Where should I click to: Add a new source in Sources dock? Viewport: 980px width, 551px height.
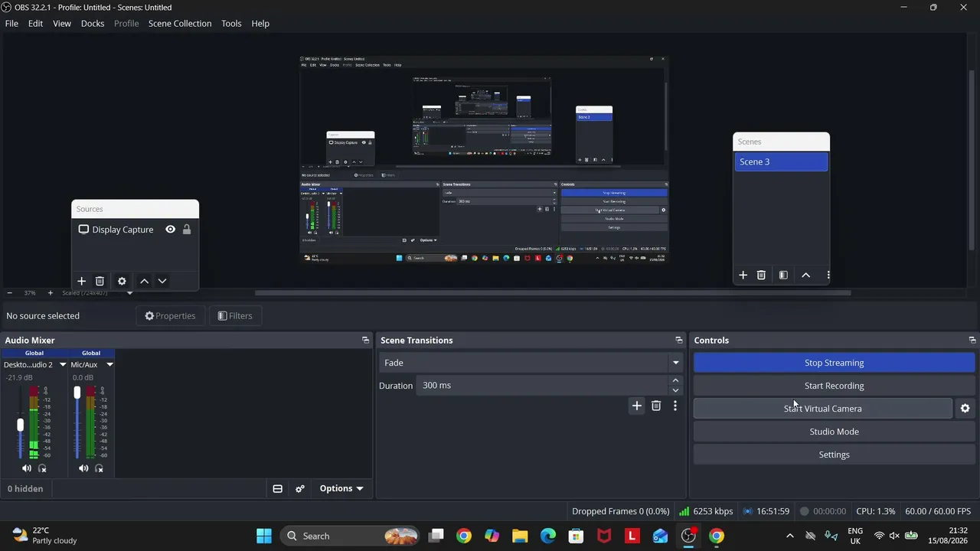(82, 281)
